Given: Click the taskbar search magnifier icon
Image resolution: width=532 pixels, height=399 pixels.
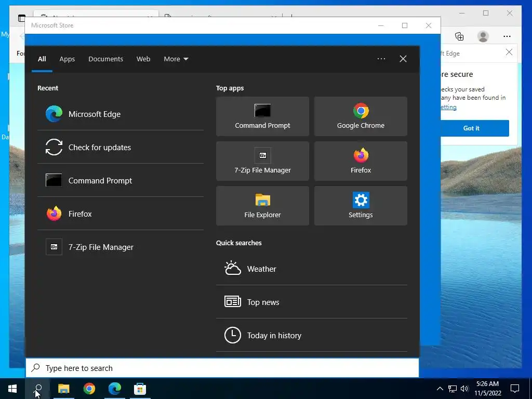Looking at the screenshot, I should pos(38,389).
